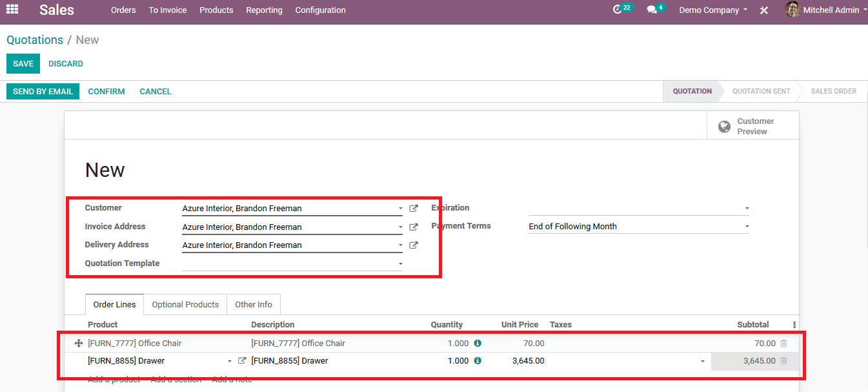
Task: Select the Sales Order status stage
Action: [x=833, y=91]
